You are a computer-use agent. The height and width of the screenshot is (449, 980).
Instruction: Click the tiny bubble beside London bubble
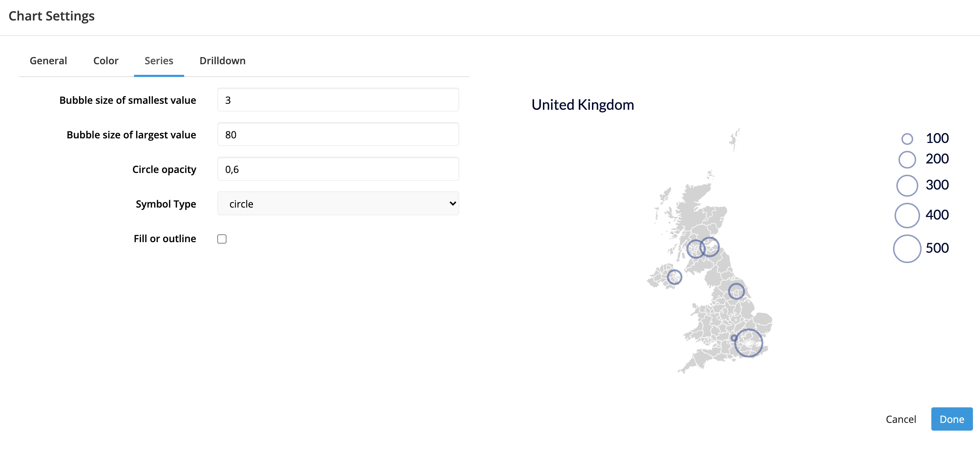point(734,338)
